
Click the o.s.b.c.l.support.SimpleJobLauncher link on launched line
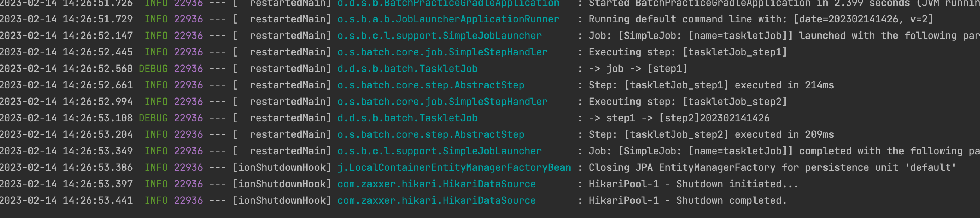tap(439, 36)
